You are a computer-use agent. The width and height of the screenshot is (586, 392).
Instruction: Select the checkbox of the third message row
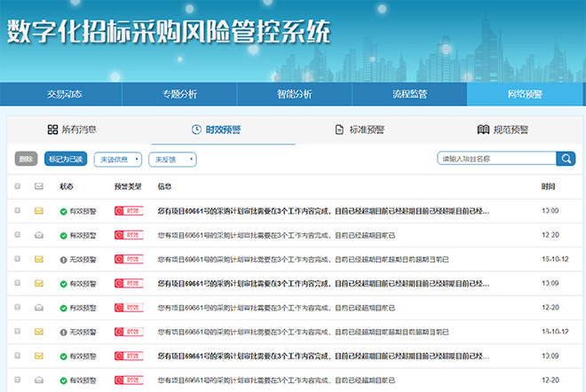click(18, 259)
